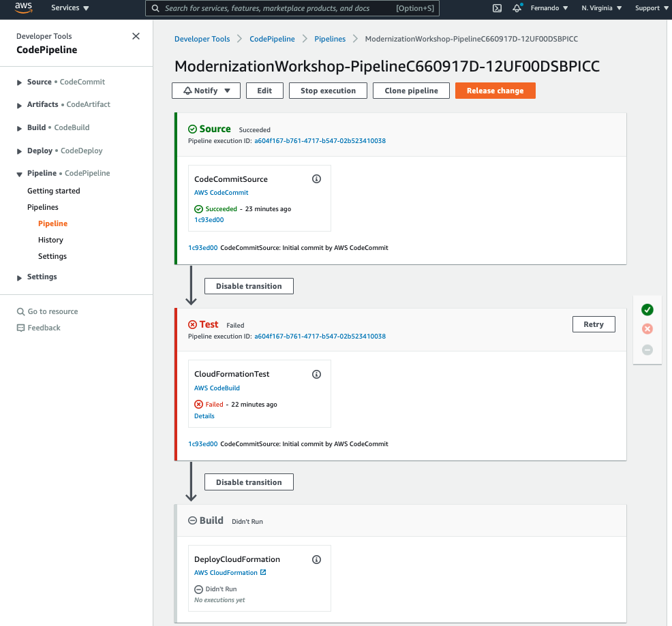
Task: Show info for CloudFormationTest action
Action: [x=316, y=375]
